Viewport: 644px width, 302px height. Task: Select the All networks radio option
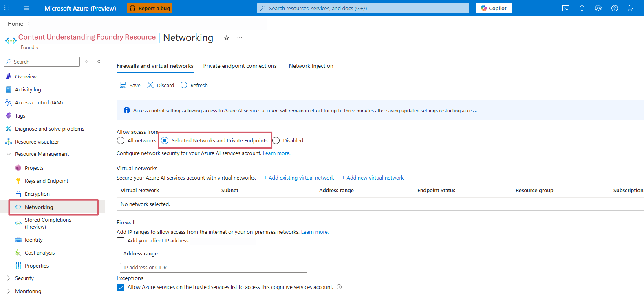[x=121, y=140]
